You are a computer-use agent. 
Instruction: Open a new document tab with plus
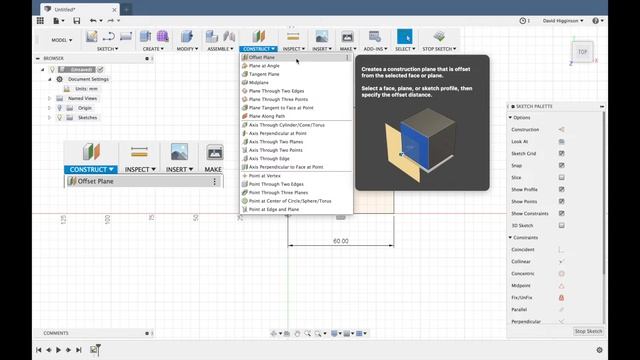(126, 9)
